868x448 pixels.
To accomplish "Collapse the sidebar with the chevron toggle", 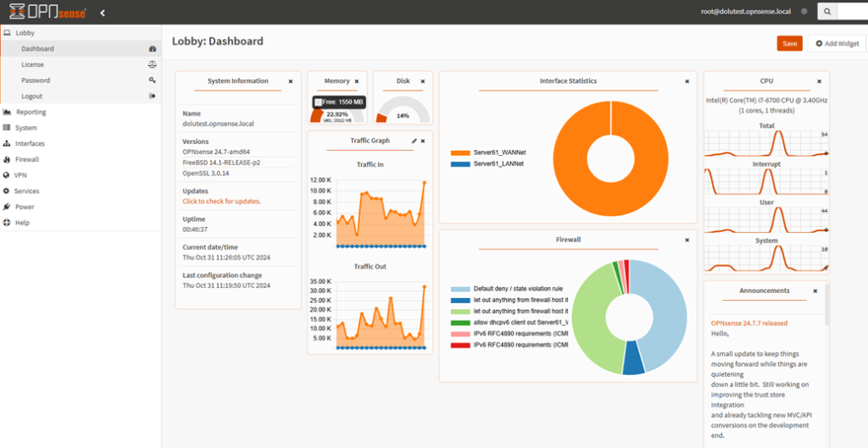I will click(103, 12).
